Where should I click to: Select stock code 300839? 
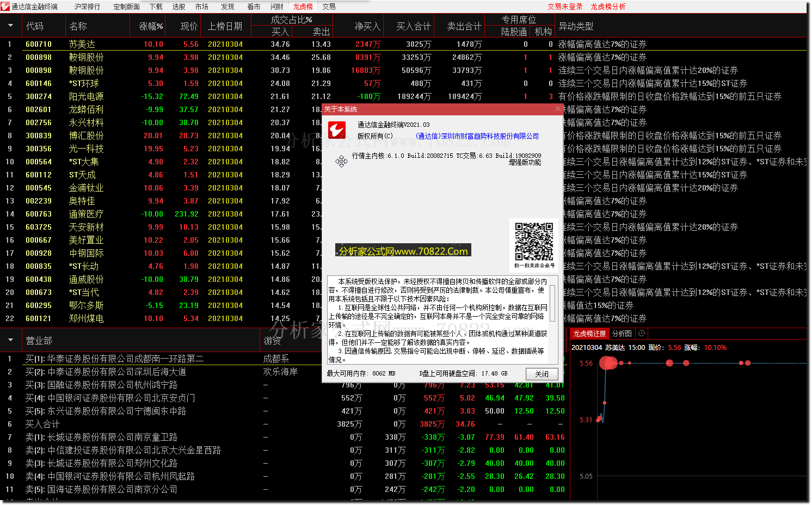tap(39, 136)
